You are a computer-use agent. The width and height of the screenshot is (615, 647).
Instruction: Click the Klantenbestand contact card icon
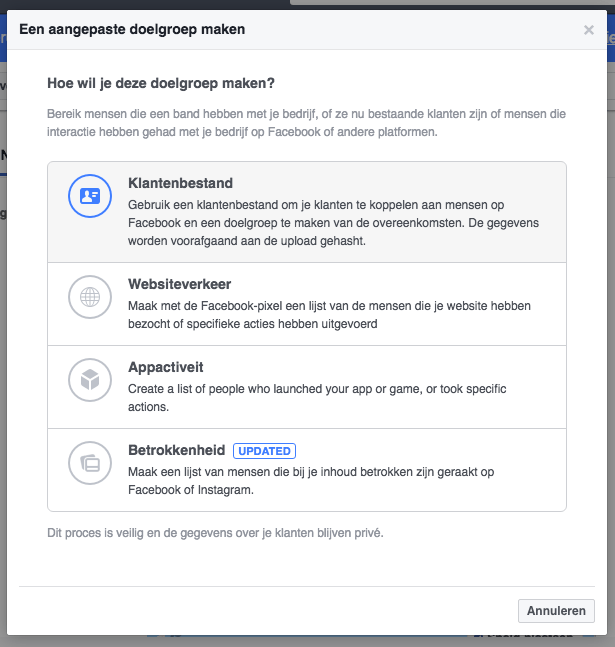tap(90, 196)
